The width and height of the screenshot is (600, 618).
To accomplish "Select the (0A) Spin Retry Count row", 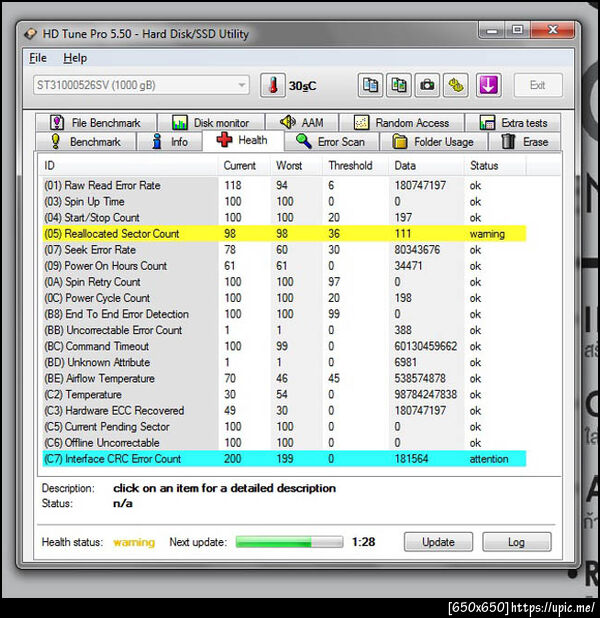I will (x=284, y=282).
